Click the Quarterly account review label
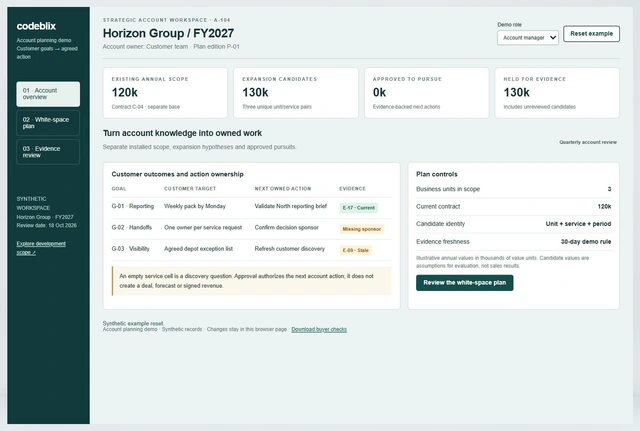The image size is (640, 431). [x=588, y=142]
